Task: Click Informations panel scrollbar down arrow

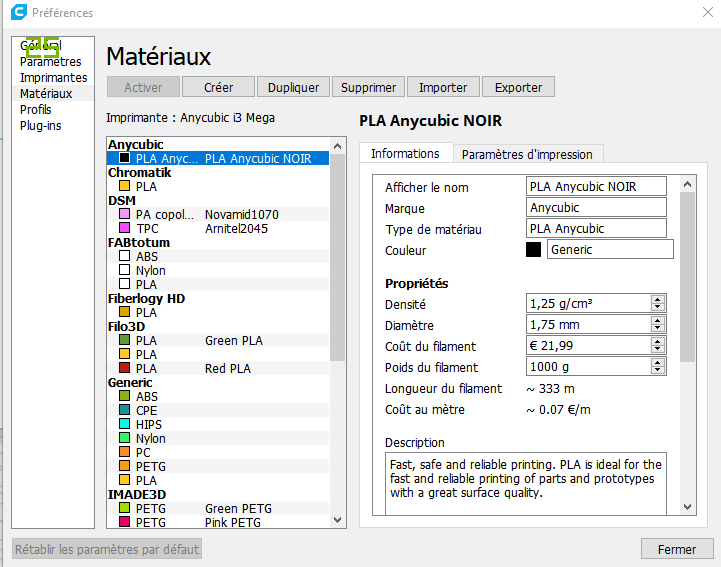Action: point(687,507)
